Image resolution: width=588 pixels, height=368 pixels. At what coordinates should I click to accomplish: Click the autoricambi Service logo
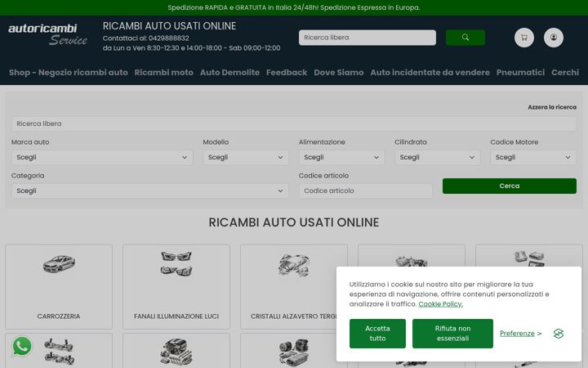pyautogui.click(x=47, y=34)
